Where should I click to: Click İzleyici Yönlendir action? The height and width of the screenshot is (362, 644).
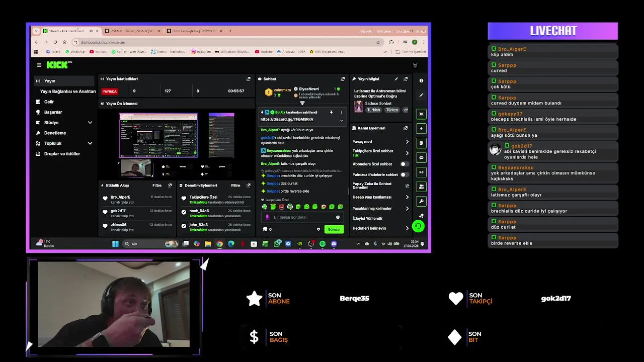point(368,219)
